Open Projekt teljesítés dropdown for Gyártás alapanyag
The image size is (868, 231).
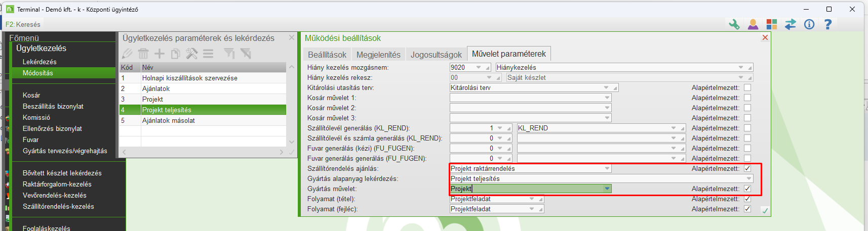[748, 178]
